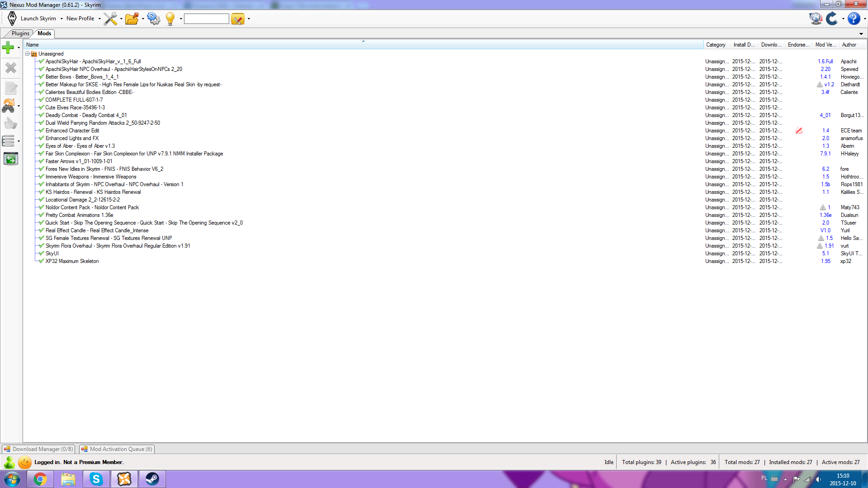The width and height of the screenshot is (868, 488).
Task: Open the Mod Activation Queue (6) tab
Action: [117, 449]
